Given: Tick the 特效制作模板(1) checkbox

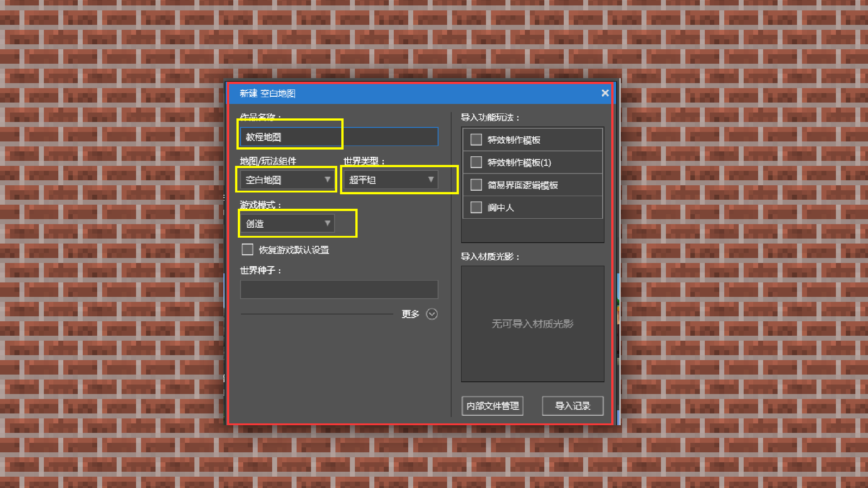Looking at the screenshot, I should (x=476, y=162).
